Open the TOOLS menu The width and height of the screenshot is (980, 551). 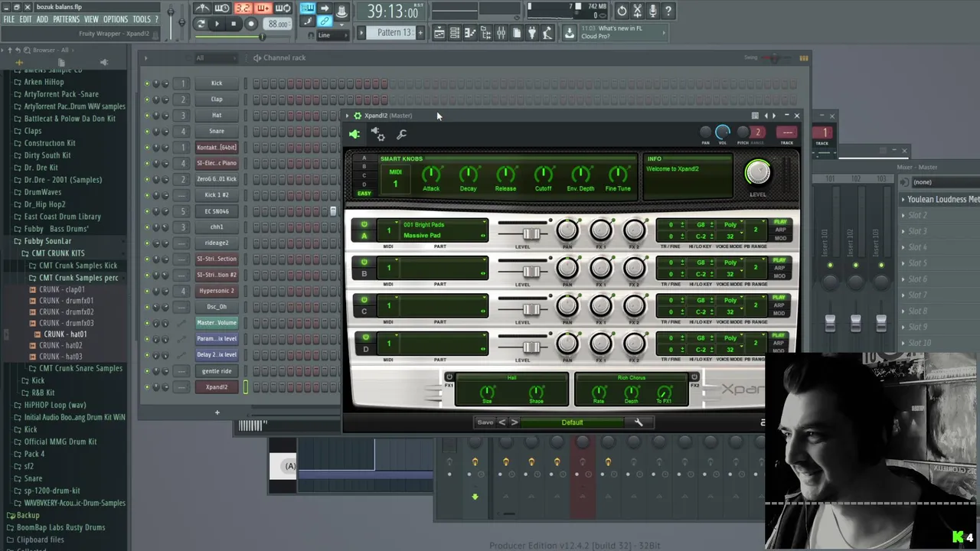[142, 19]
